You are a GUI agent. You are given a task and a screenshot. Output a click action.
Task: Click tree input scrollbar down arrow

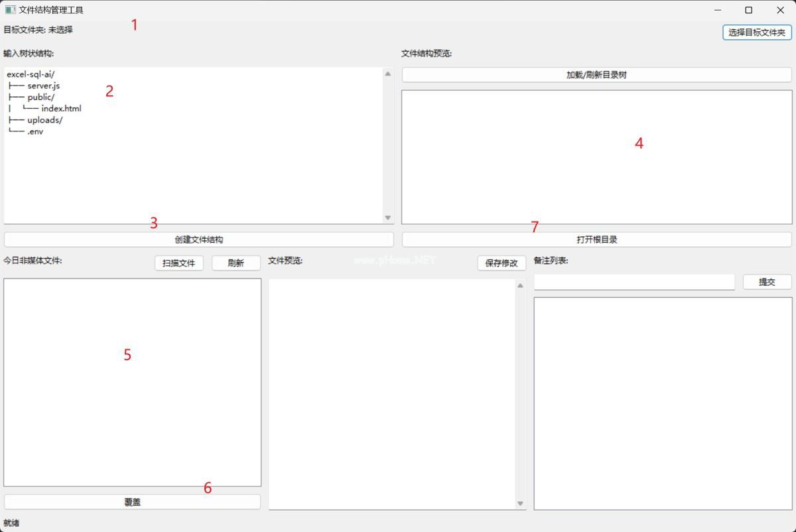click(388, 218)
